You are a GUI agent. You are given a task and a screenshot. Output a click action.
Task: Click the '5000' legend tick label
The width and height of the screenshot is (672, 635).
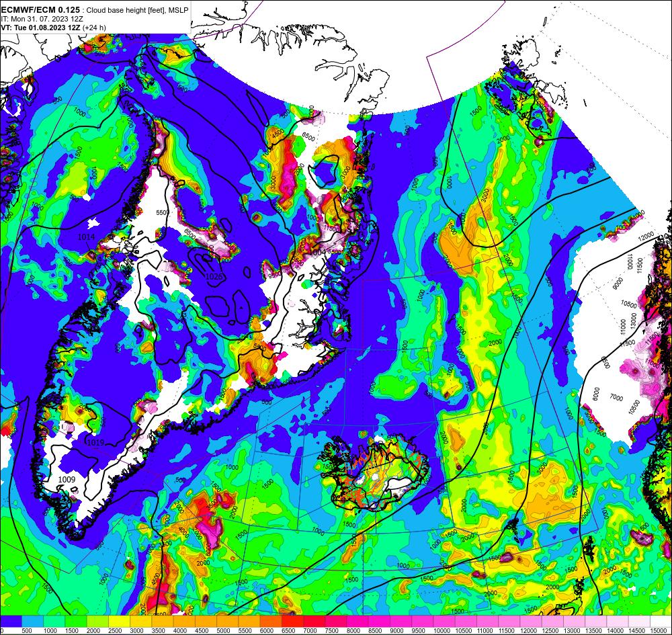click(x=224, y=631)
